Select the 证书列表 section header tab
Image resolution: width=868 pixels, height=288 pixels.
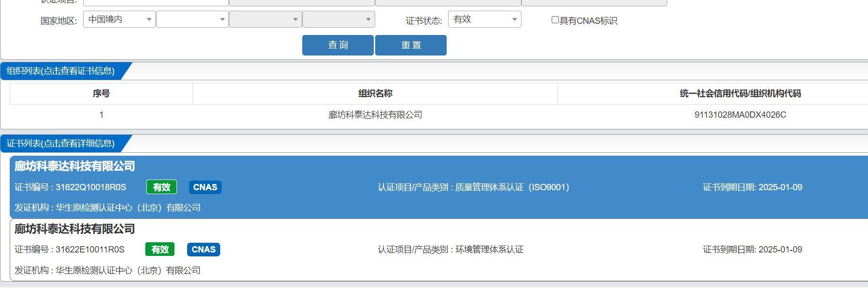point(61,144)
